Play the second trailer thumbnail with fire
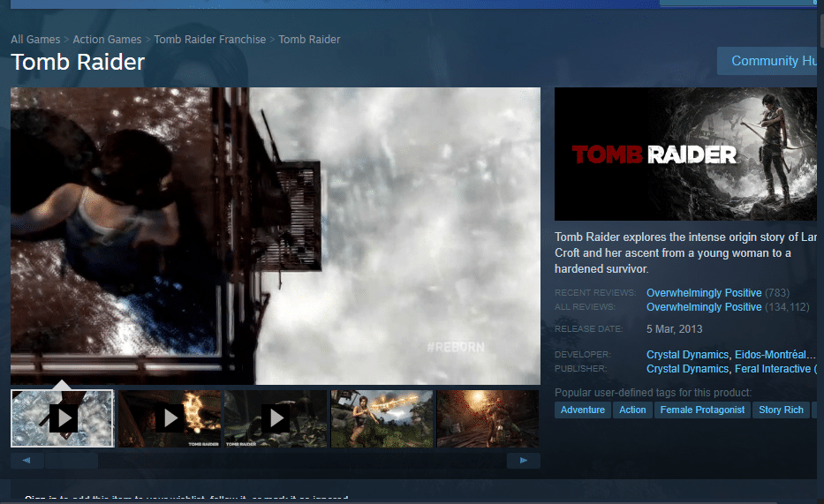Image resolution: width=824 pixels, height=504 pixels. 170,418
